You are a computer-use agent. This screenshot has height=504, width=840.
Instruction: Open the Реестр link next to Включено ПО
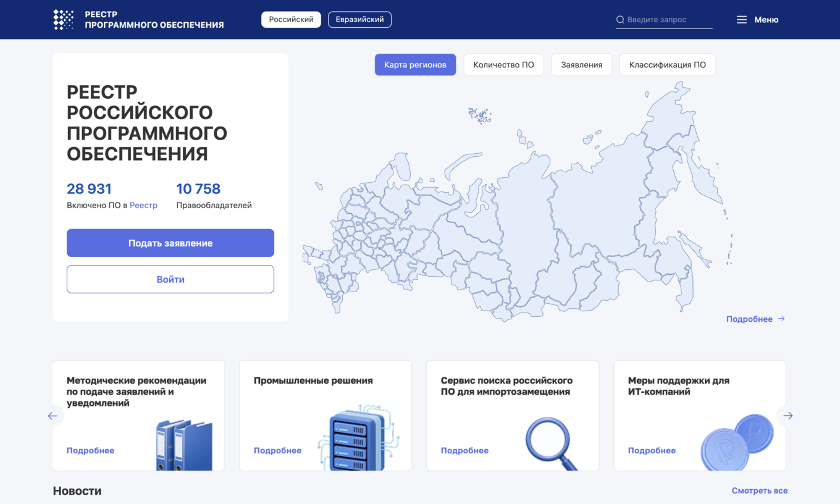(143, 205)
